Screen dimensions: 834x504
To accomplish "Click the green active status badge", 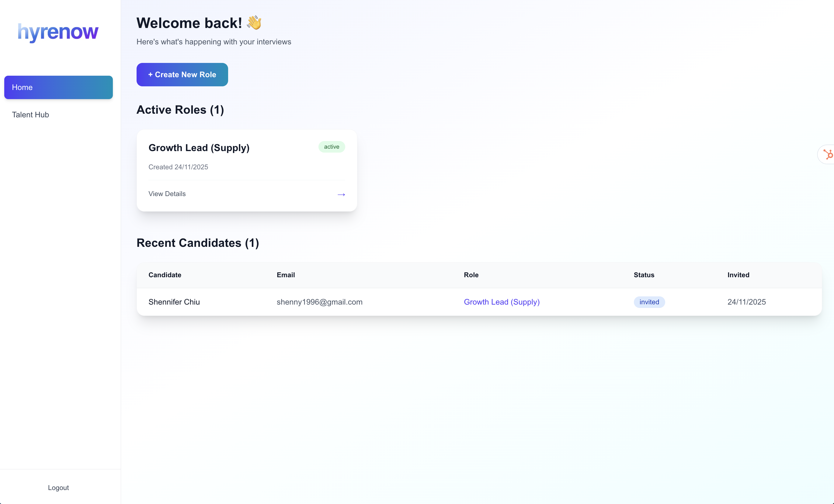I will pyautogui.click(x=331, y=147).
